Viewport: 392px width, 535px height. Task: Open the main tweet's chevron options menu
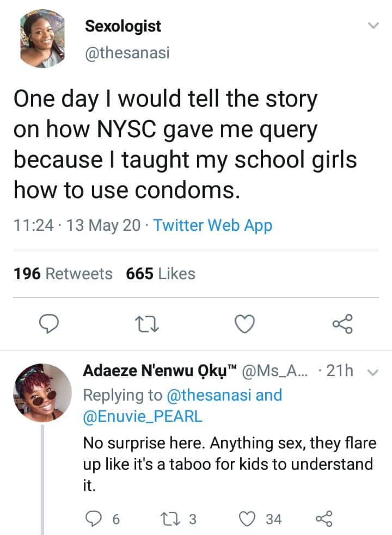tap(372, 26)
